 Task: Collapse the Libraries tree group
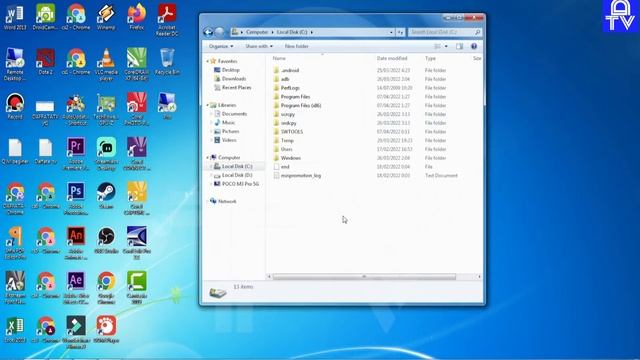click(x=207, y=105)
